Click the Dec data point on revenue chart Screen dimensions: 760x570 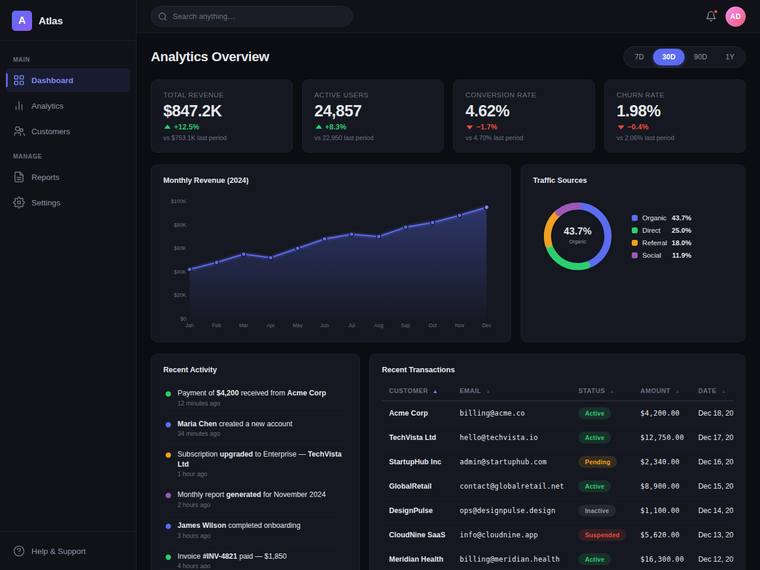486,207
